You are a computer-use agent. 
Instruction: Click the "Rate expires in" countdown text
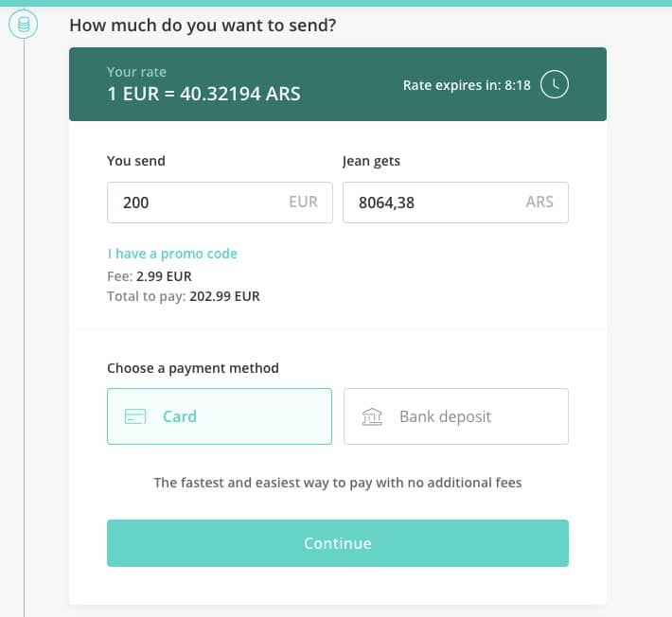coord(467,85)
